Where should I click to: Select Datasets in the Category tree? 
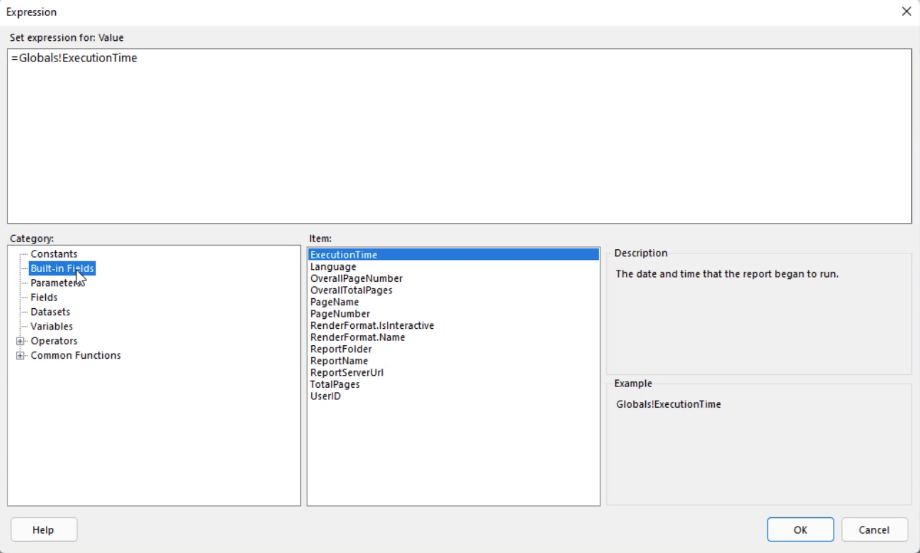click(50, 312)
